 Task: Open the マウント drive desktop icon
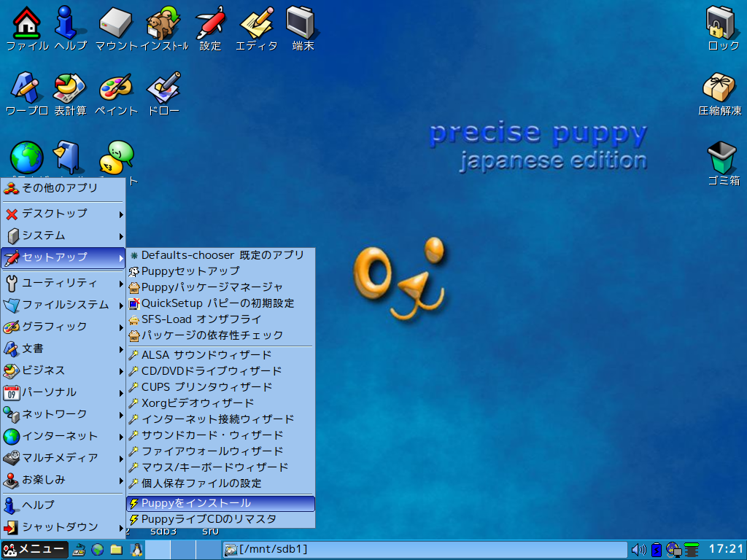[115, 23]
